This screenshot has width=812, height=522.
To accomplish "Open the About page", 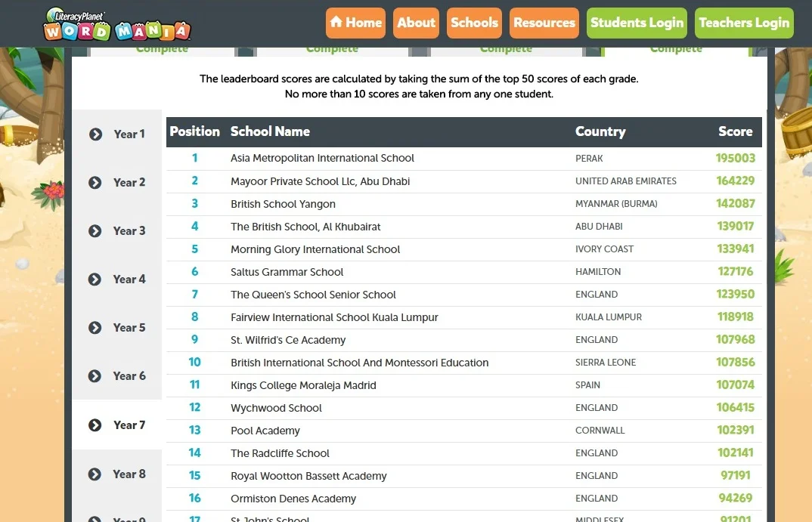I will pyautogui.click(x=416, y=23).
